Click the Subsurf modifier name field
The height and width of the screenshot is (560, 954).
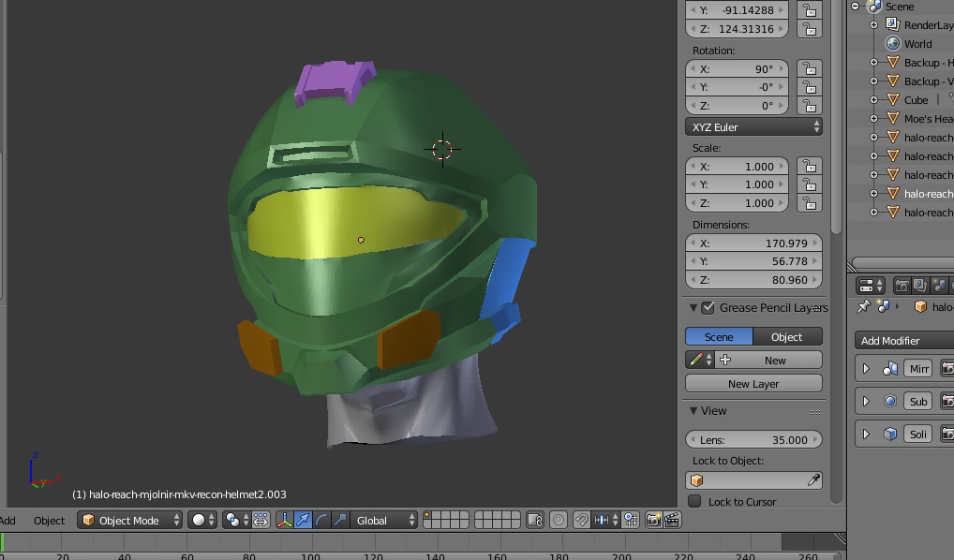coord(918,402)
